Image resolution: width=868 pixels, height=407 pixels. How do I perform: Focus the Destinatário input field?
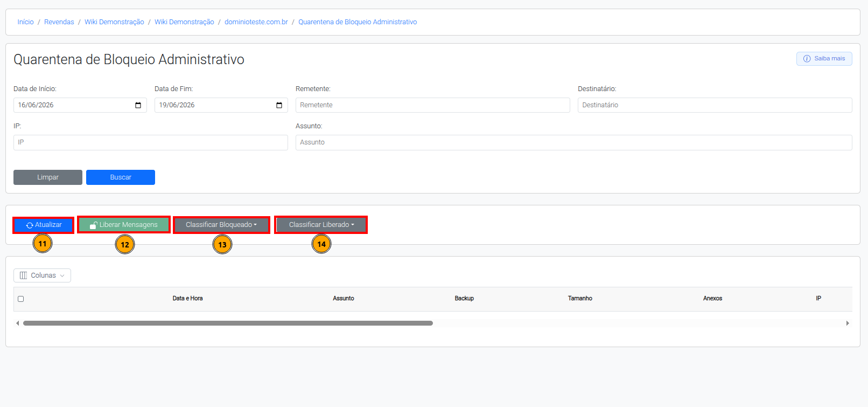[x=715, y=105]
